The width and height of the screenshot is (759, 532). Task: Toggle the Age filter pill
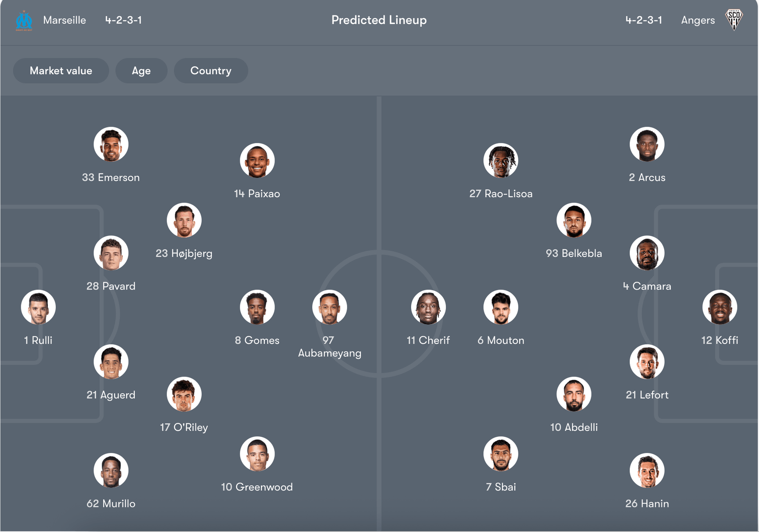click(x=141, y=71)
